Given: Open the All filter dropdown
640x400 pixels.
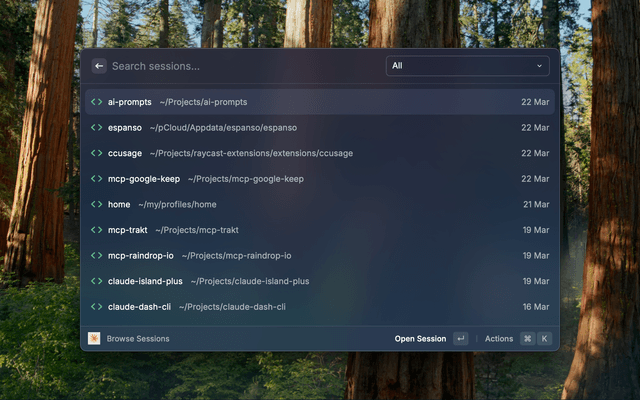Looking at the screenshot, I should click(467, 66).
